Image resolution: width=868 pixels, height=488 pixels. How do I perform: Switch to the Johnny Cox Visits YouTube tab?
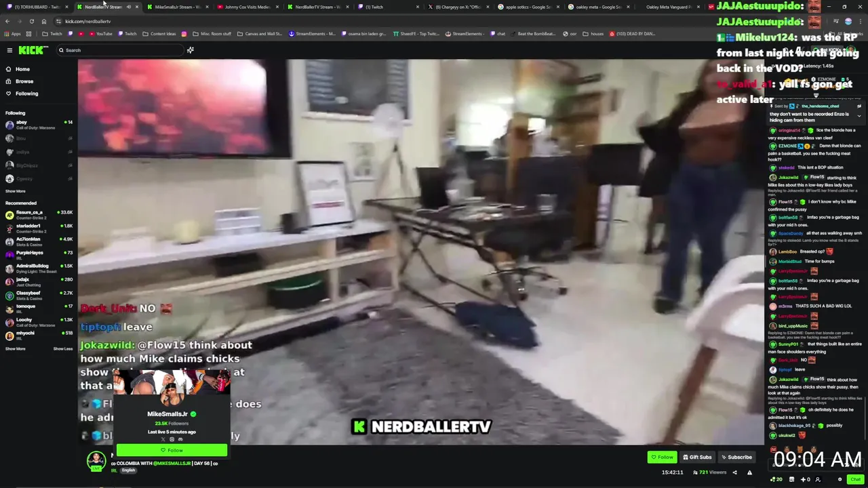(x=246, y=7)
